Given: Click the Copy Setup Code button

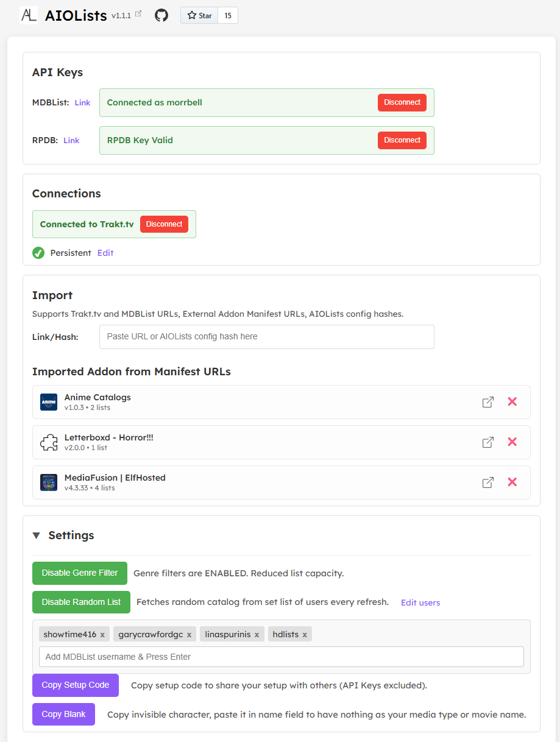Looking at the screenshot, I should [76, 685].
